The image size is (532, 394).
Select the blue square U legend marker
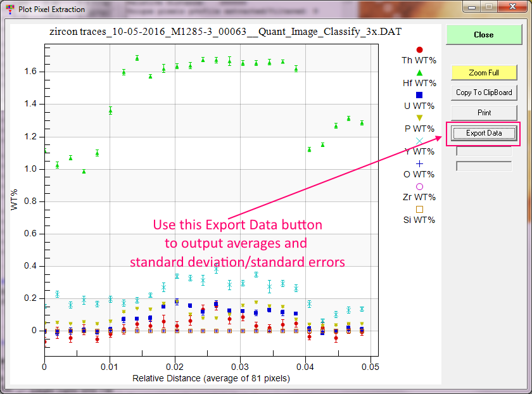click(419, 95)
